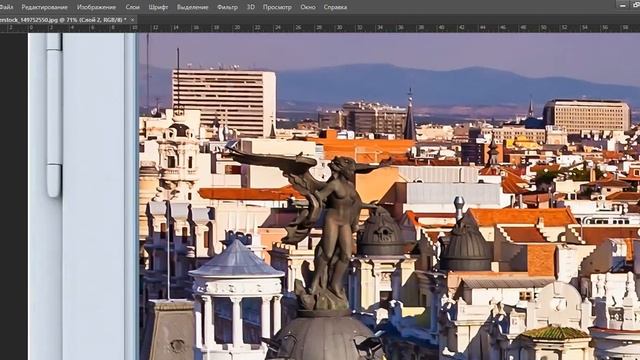Screen dimensions: 640x360
Task: Open the Редактирование menu
Action: coord(44,7)
